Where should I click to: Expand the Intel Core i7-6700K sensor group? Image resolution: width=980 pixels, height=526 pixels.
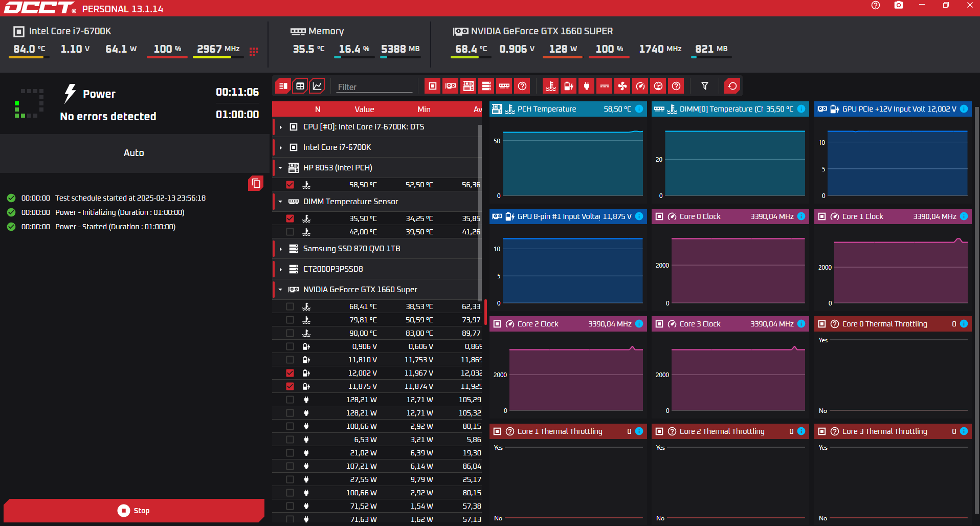(281, 147)
